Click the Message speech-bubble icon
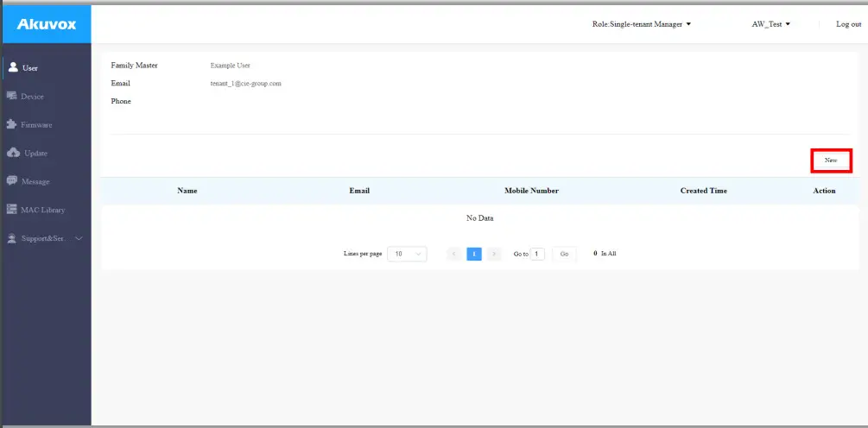This screenshot has height=428, width=868. click(12, 181)
